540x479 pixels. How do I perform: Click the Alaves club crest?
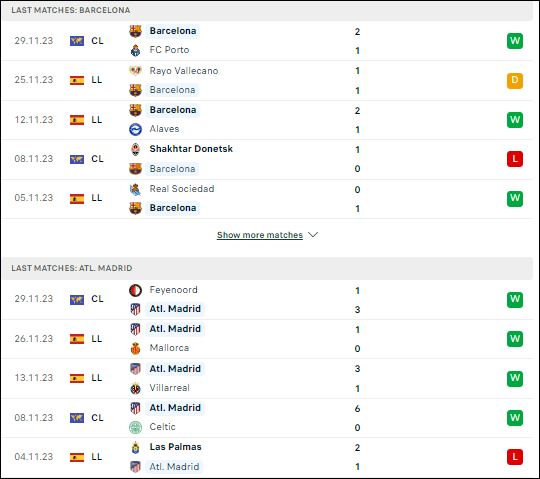[x=135, y=129]
